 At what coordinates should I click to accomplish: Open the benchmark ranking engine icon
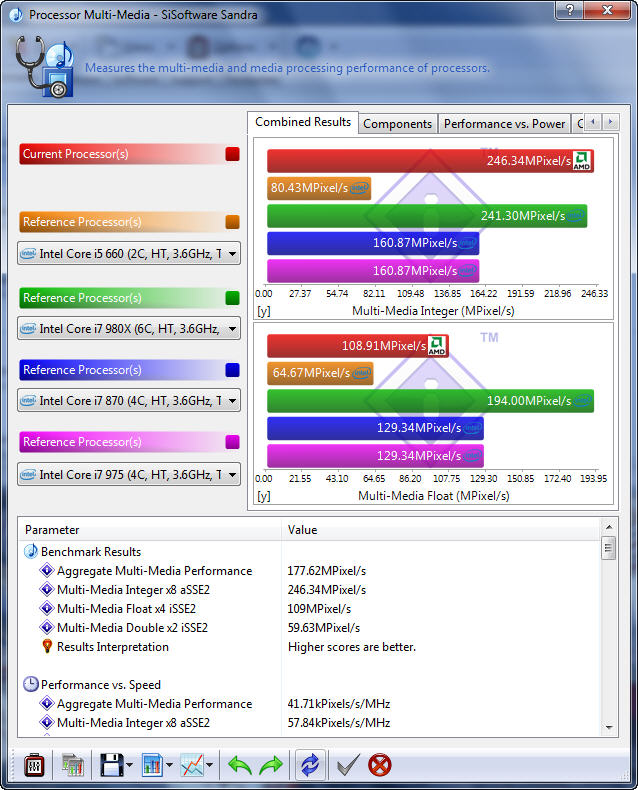pyautogui.click(x=73, y=765)
